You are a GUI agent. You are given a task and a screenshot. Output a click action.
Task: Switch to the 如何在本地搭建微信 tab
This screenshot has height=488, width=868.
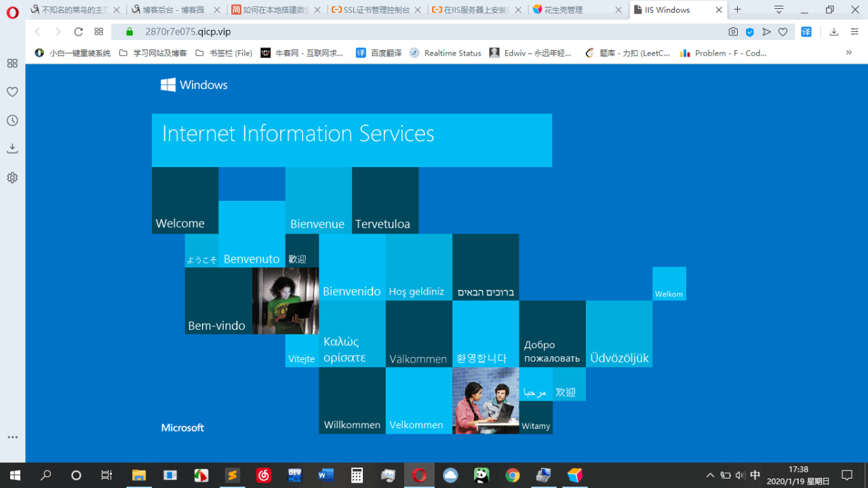tap(276, 10)
